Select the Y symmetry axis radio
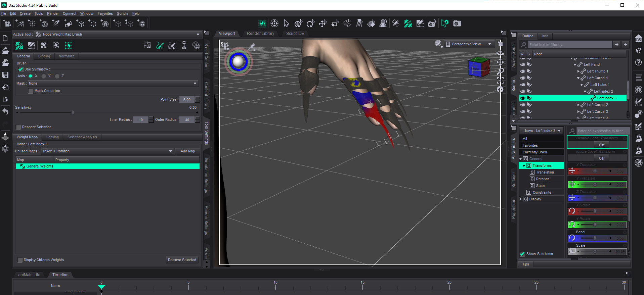 tap(44, 76)
